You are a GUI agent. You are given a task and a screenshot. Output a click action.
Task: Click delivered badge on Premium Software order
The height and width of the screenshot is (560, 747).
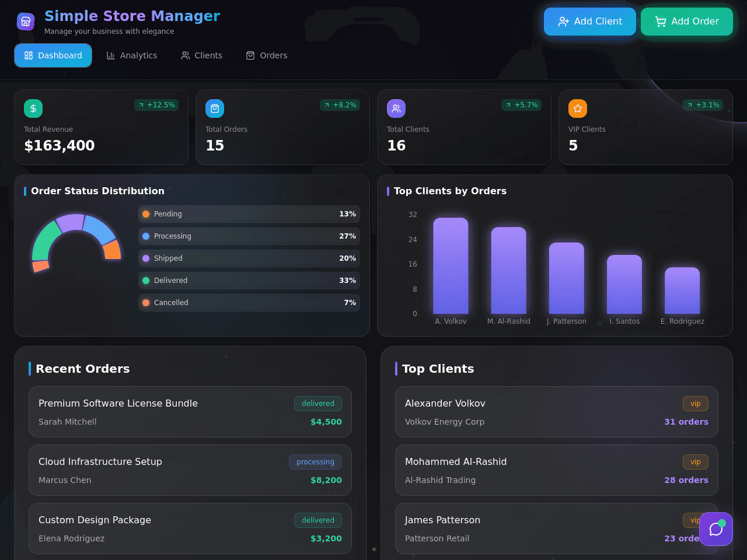coord(318,404)
